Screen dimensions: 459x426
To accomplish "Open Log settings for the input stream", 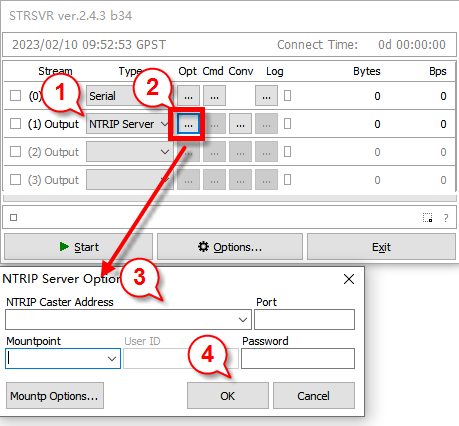I will (x=266, y=96).
